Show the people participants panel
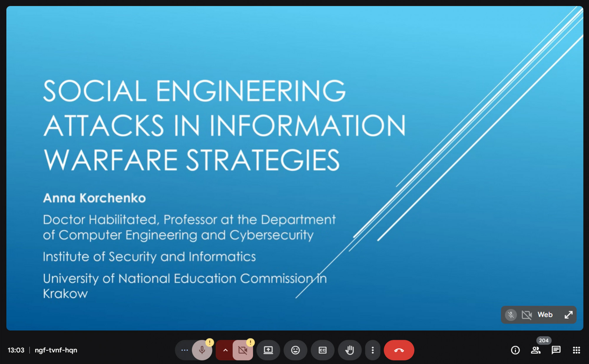Image resolution: width=589 pixels, height=364 pixels. point(535,350)
